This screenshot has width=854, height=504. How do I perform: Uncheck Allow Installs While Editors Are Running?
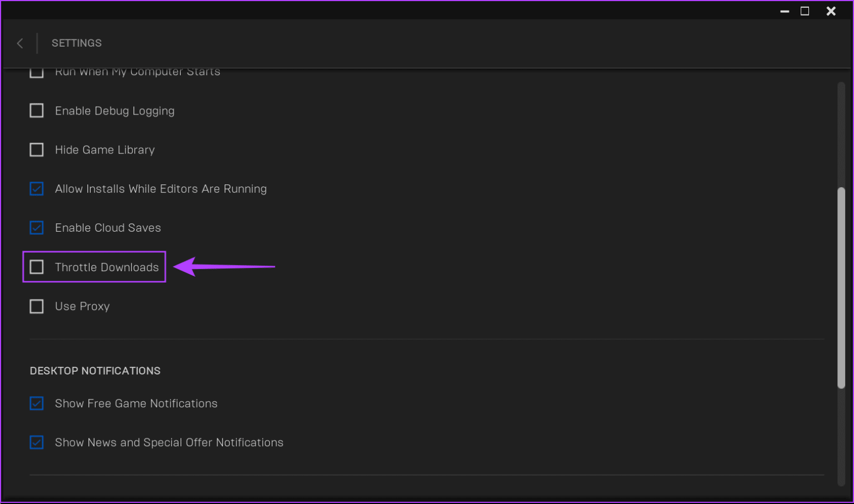37,189
